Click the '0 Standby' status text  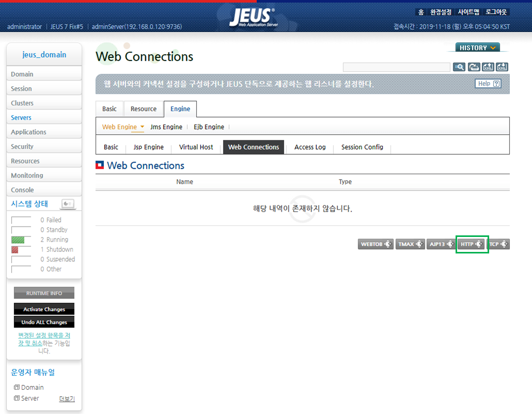[54, 230]
